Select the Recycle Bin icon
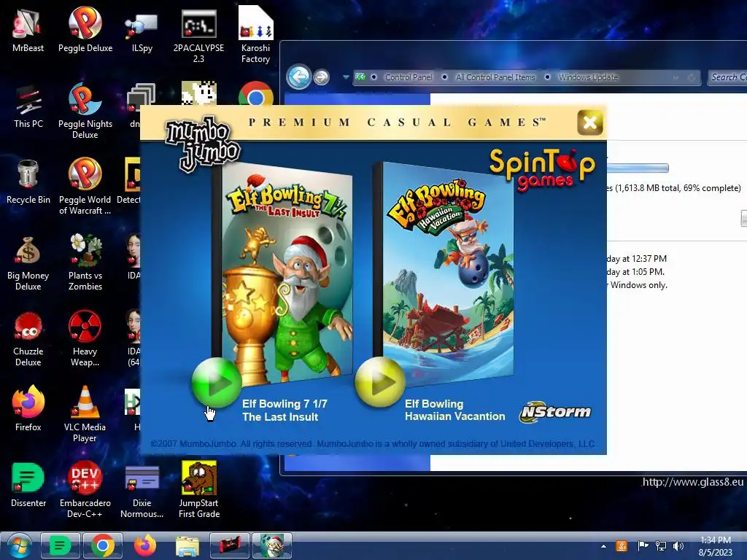 28,182
